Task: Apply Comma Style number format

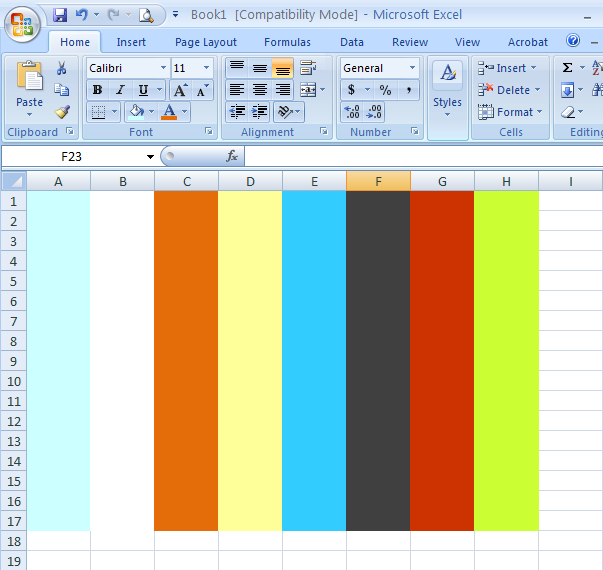Action: point(408,90)
